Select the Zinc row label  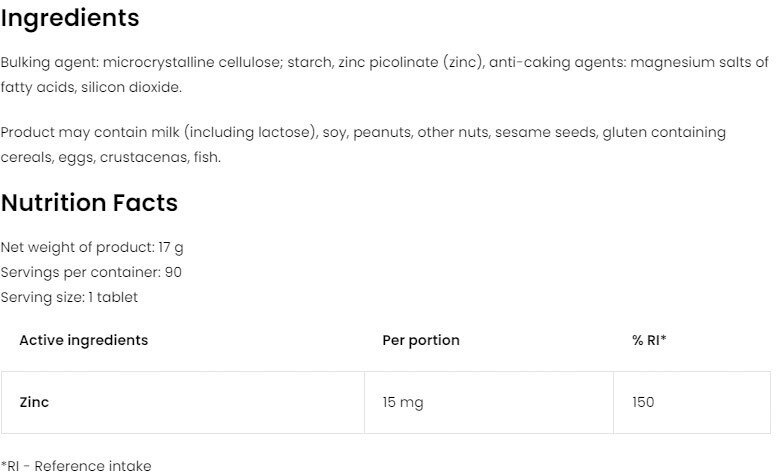click(x=34, y=402)
